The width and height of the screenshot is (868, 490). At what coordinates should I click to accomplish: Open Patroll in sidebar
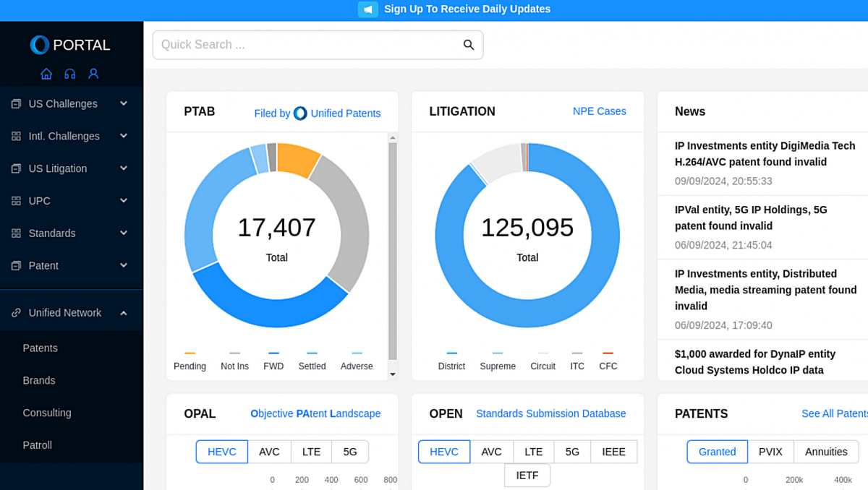38,446
